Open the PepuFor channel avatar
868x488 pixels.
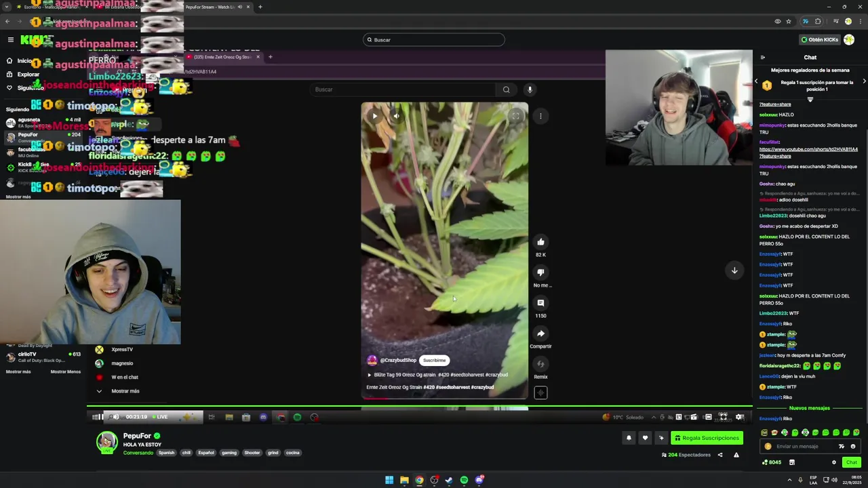click(106, 442)
